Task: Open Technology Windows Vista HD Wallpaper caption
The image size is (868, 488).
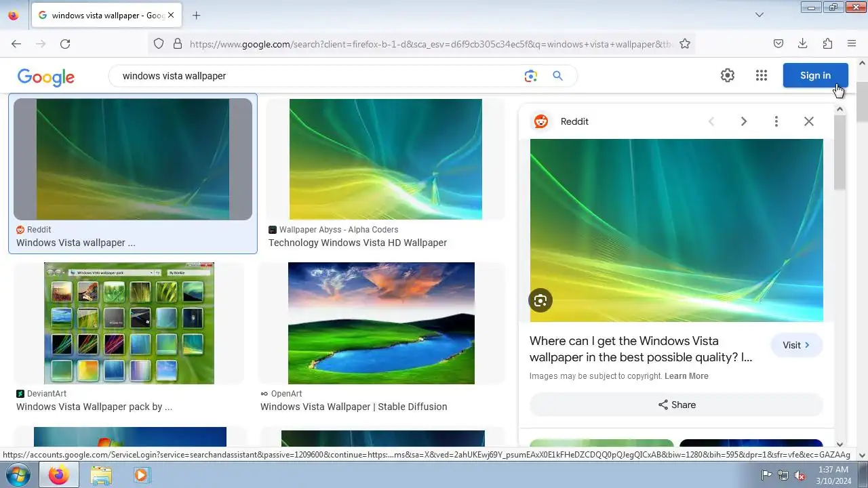Action: (x=357, y=243)
